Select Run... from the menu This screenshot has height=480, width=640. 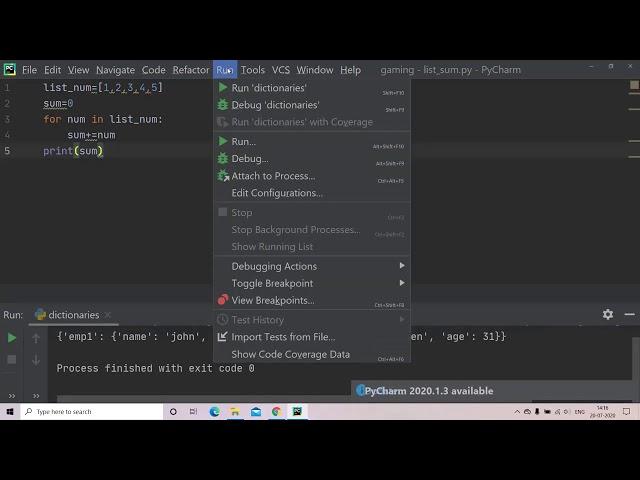[x=312, y=142]
